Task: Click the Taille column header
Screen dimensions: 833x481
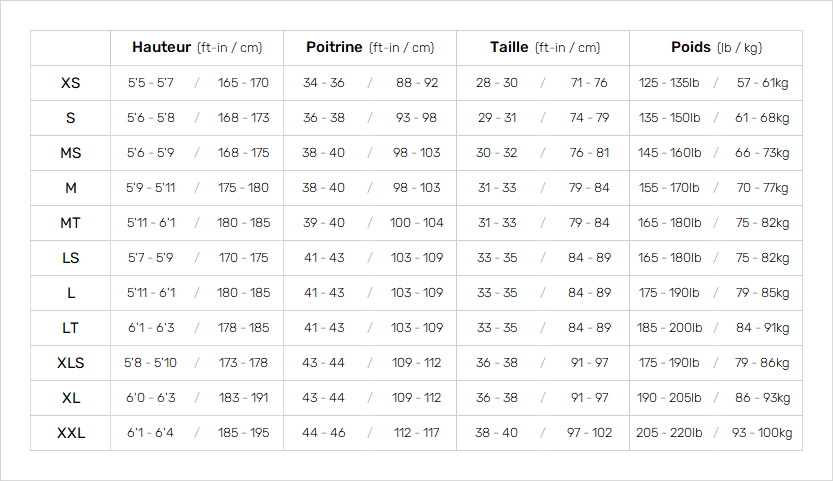Action: point(545,47)
